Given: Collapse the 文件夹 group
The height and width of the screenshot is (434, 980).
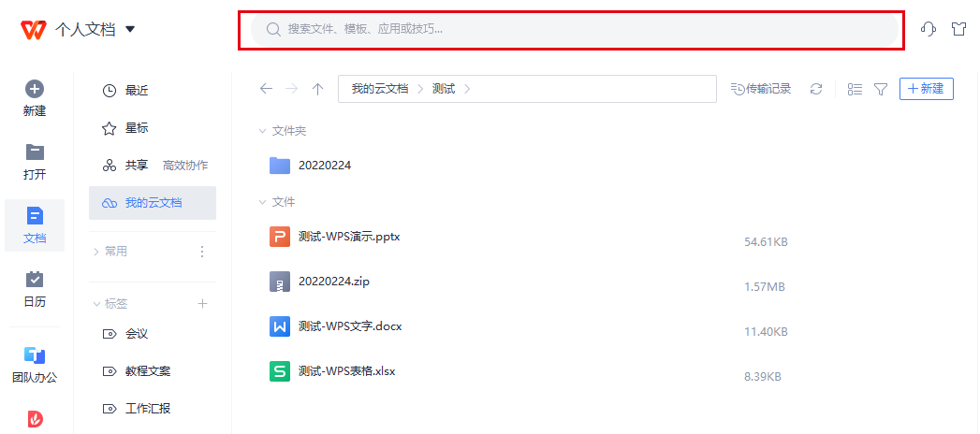Looking at the screenshot, I should [x=262, y=131].
